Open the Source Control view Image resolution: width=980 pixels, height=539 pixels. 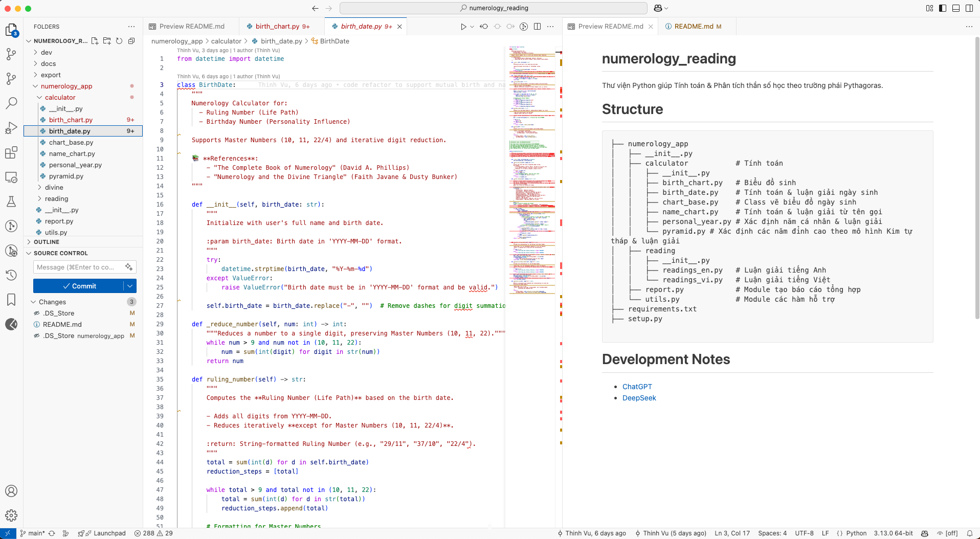11,54
